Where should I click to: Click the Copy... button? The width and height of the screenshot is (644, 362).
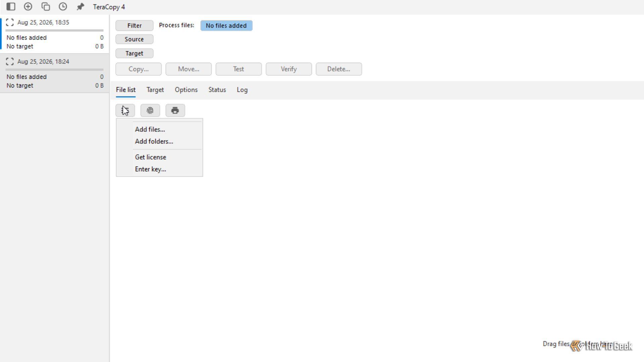[x=139, y=69]
